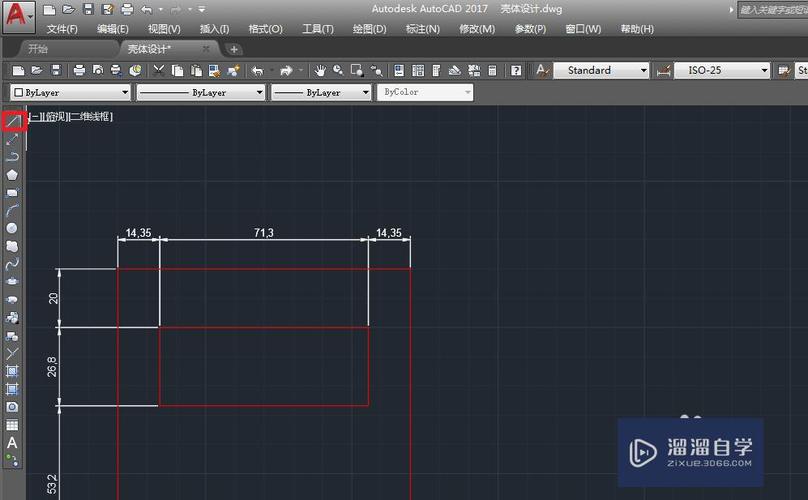The image size is (808, 500).
Task: Open the lineweight ByLayer dropdown
Action: 321,92
